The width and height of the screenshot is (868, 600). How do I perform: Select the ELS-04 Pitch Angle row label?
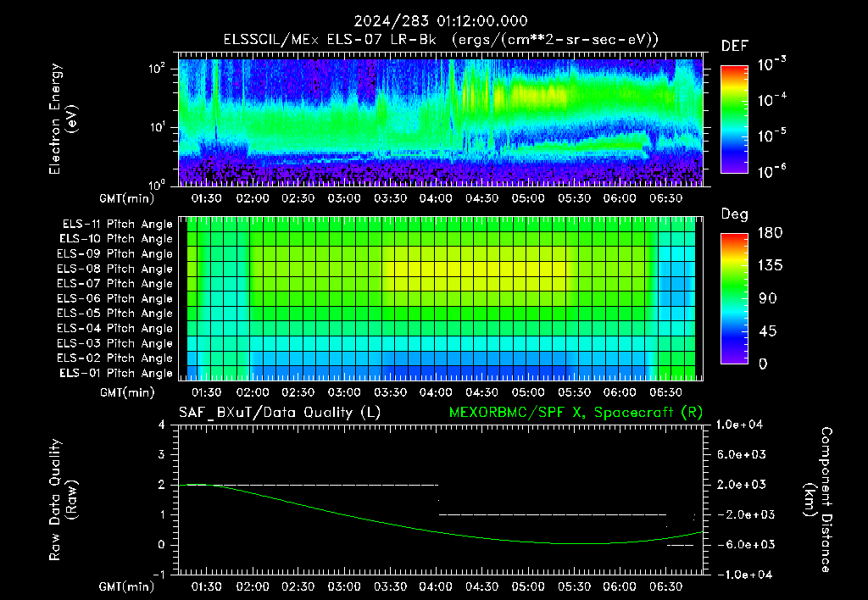115,328
